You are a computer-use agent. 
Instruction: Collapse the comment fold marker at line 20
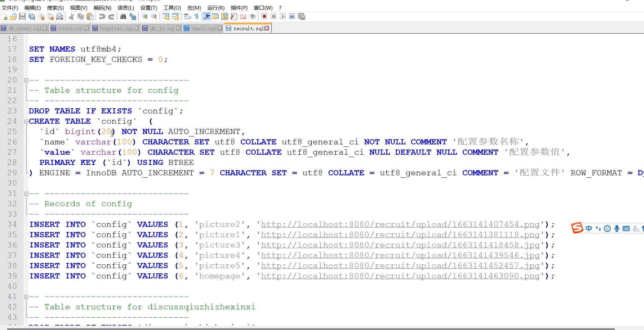click(26, 80)
